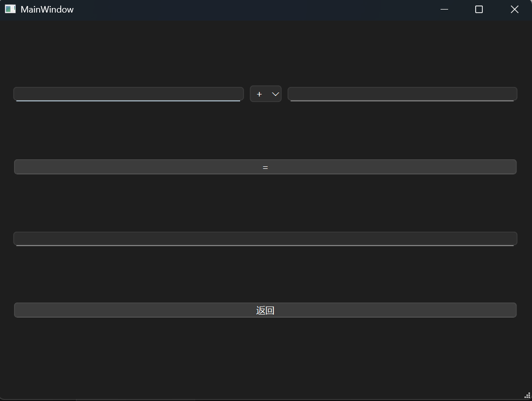The image size is (532, 401).
Task: Click the MainWindow app icon in title bar
Action: [x=10, y=9]
